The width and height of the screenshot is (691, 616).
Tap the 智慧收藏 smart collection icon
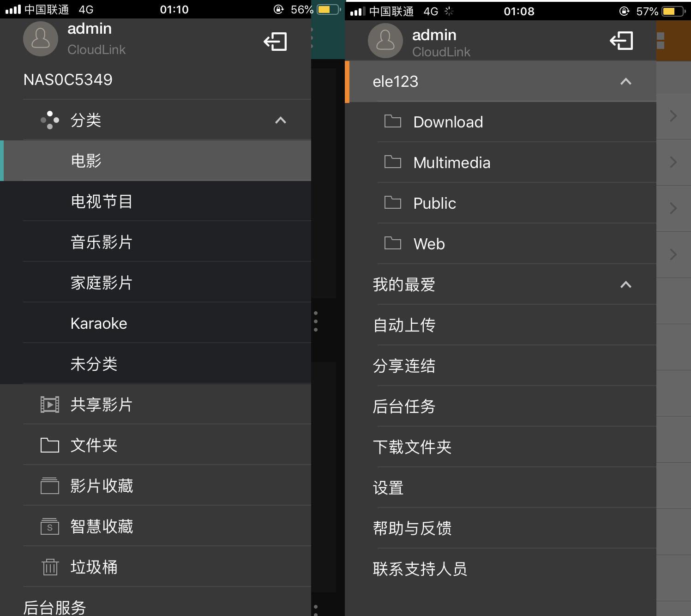[49, 526]
